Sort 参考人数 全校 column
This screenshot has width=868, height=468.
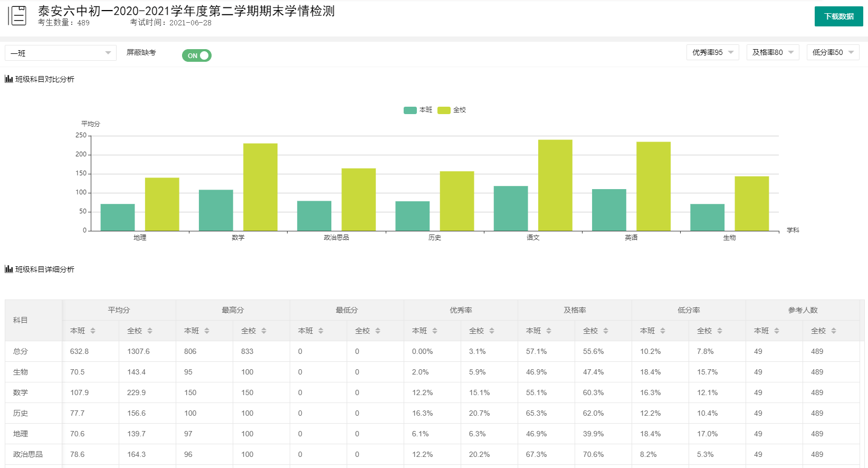coord(834,331)
